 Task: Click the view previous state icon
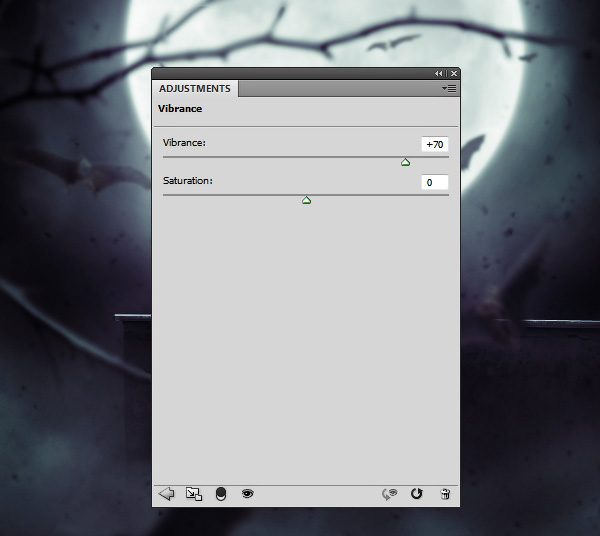[x=390, y=494]
